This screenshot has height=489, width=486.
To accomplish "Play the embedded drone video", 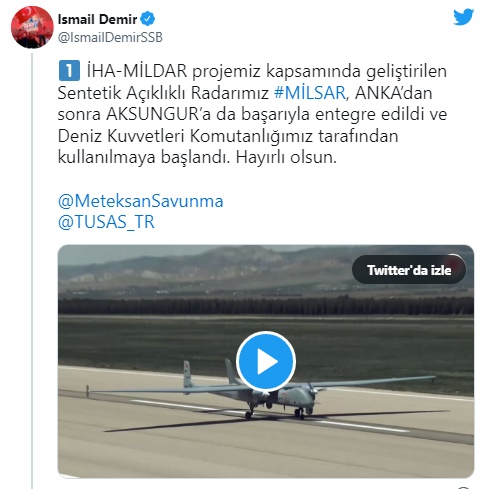I will (x=266, y=361).
